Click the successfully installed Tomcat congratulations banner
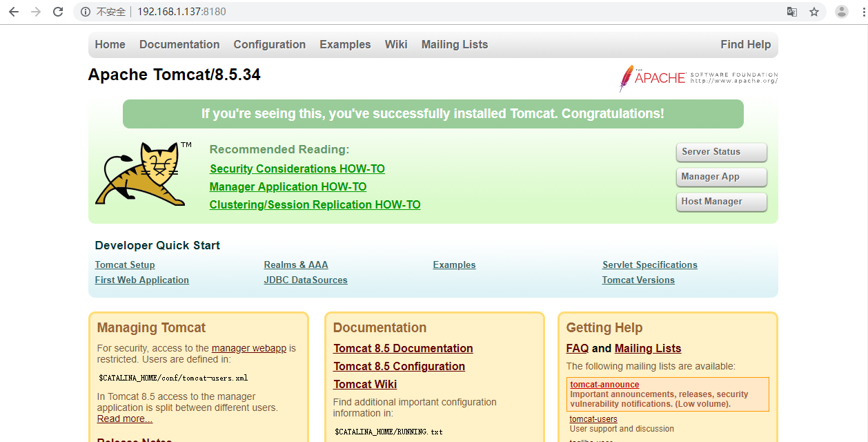This screenshot has width=868, height=442. [x=433, y=114]
